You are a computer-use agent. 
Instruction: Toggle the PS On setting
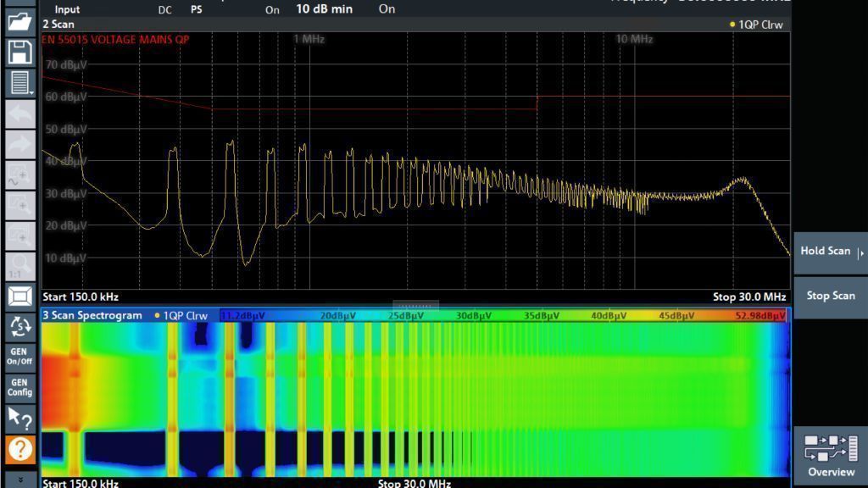point(272,10)
